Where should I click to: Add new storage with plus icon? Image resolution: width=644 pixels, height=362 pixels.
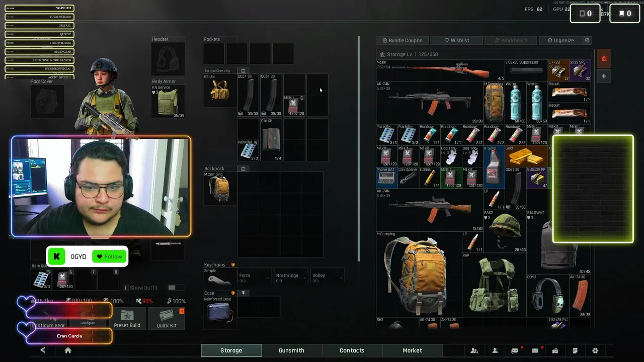[x=604, y=76]
